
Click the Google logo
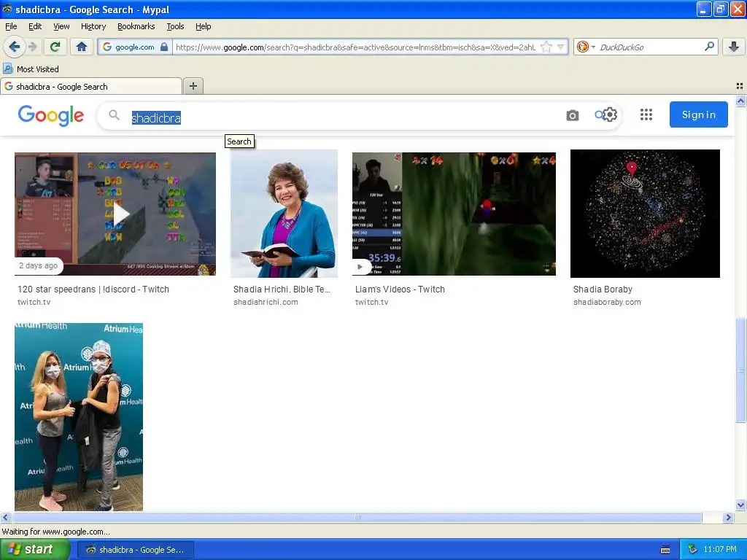click(51, 116)
